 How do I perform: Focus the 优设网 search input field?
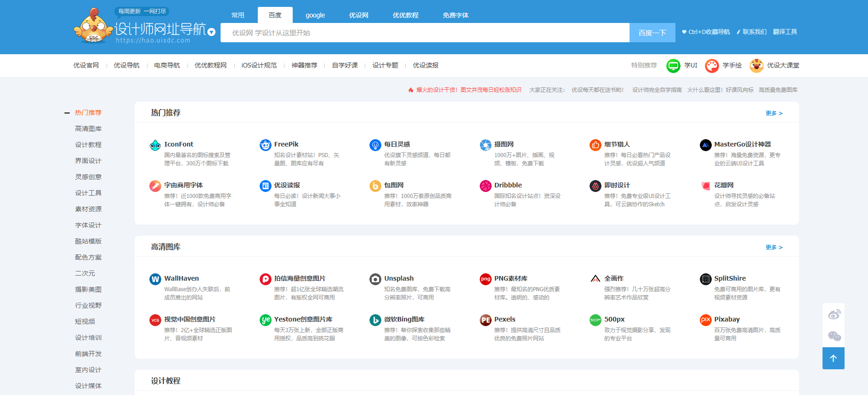pyautogui.click(x=425, y=33)
